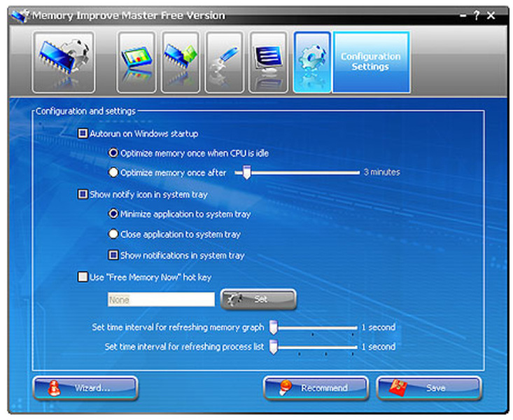This screenshot has height=420, width=513.
Task: Close the Memory Improve Master window
Action: pyautogui.click(x=491, y=15)
